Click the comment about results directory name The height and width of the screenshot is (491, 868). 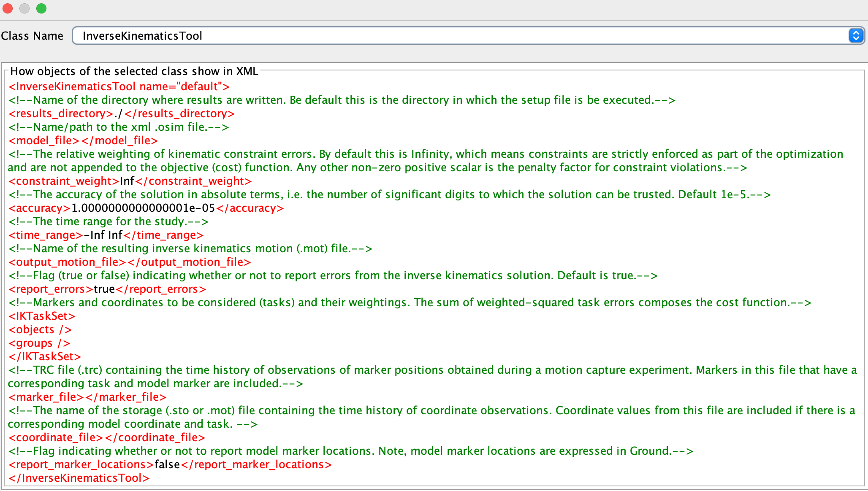click(342, 100)
